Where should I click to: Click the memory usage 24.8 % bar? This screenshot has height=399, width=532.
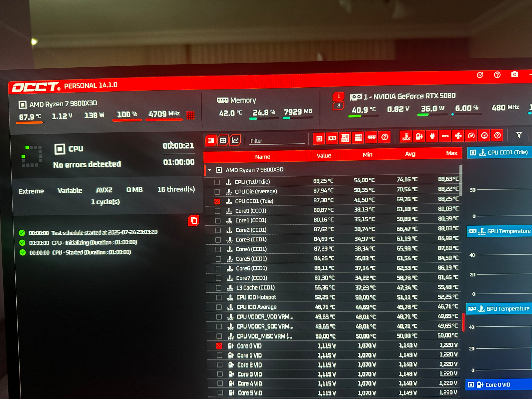[264, 118]
